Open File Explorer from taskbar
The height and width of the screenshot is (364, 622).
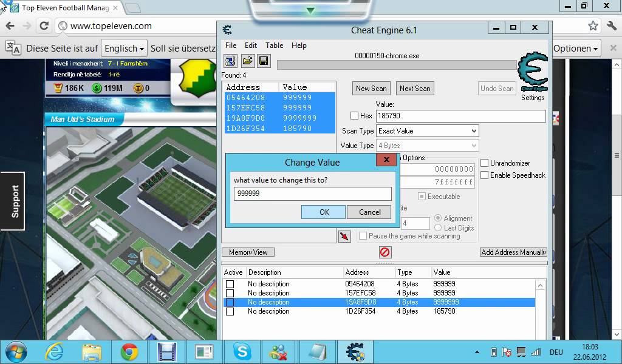[92, 351]
